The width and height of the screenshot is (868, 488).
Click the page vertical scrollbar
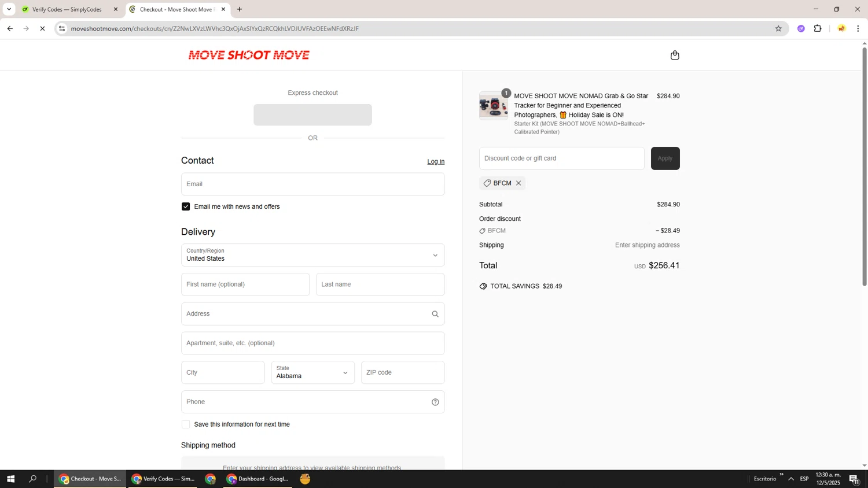click(x=865, y=166)
